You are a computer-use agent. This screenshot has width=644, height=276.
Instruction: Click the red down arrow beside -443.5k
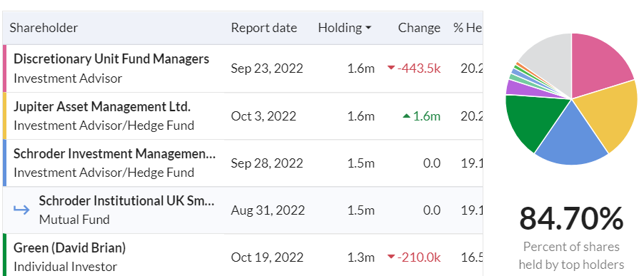click(391, 68)
